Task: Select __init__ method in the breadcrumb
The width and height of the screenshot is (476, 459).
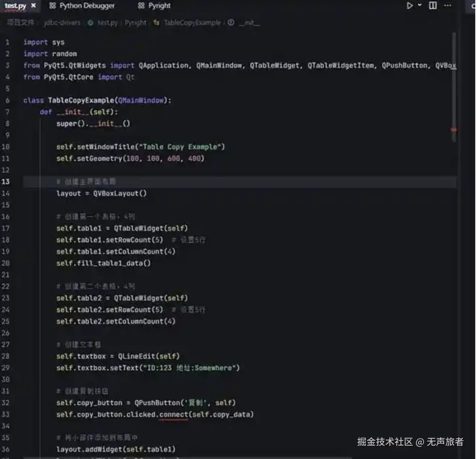Action: [x=249, y=23]
